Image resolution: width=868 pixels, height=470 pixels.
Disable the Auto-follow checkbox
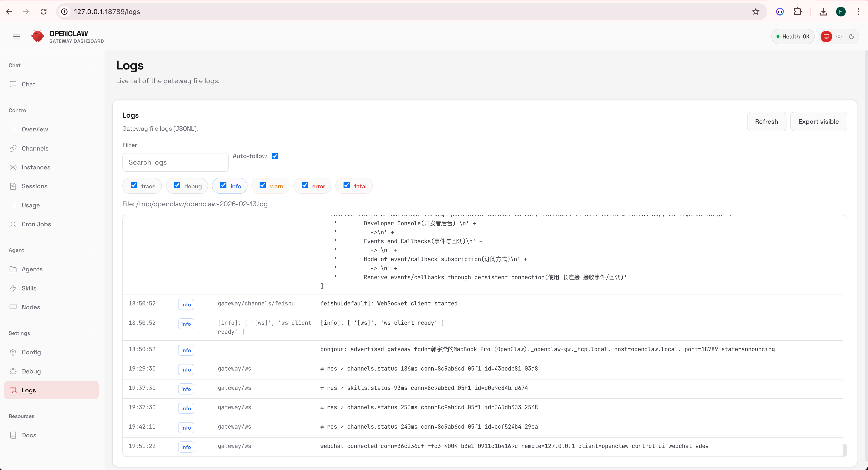[x=275, y=156]
